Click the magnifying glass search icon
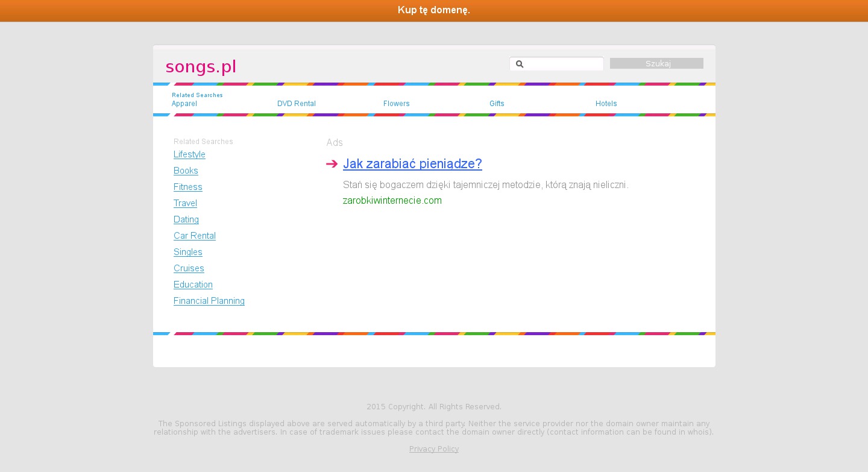The height and width of the screenshot is (472, 868). [520, 64]
